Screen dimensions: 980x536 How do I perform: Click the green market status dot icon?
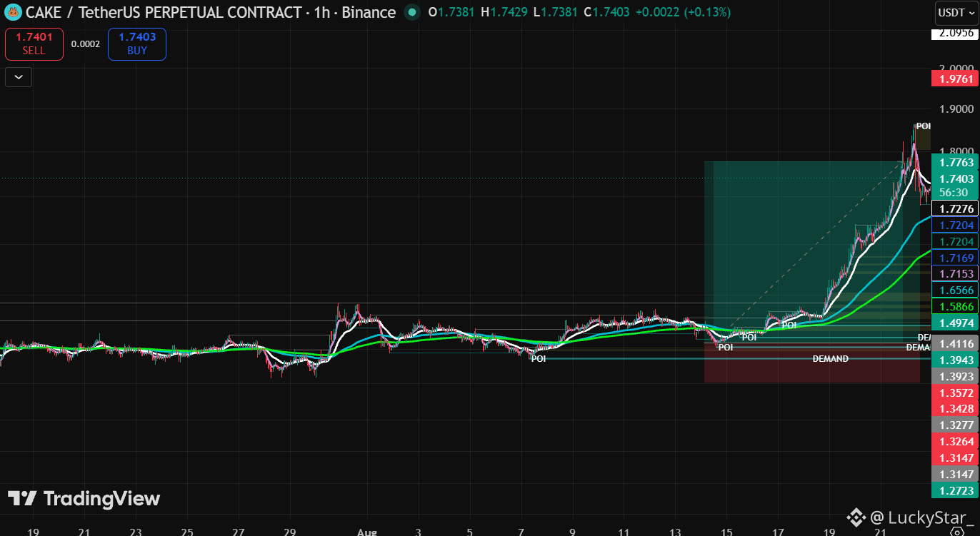coord(411,12)
